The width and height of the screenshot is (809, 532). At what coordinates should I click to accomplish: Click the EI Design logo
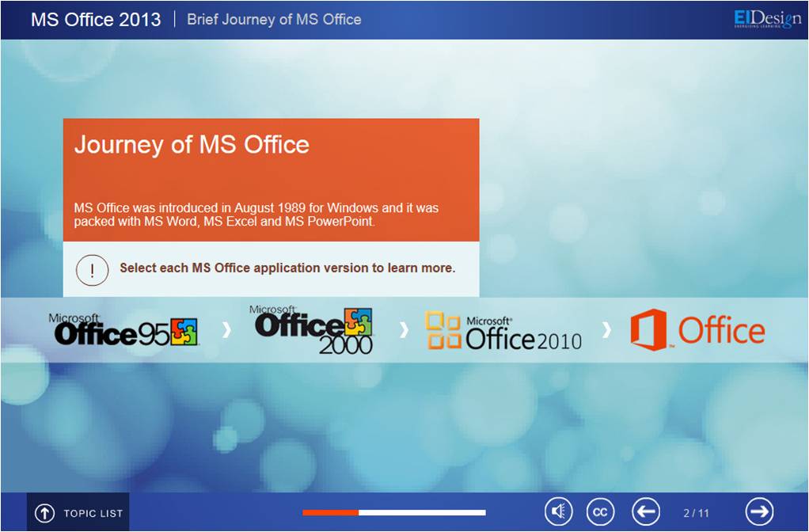pos(768,19)
